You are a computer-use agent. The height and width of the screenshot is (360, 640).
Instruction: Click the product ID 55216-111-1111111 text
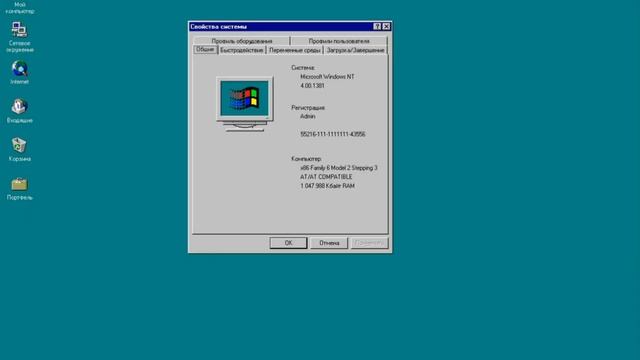333,134
